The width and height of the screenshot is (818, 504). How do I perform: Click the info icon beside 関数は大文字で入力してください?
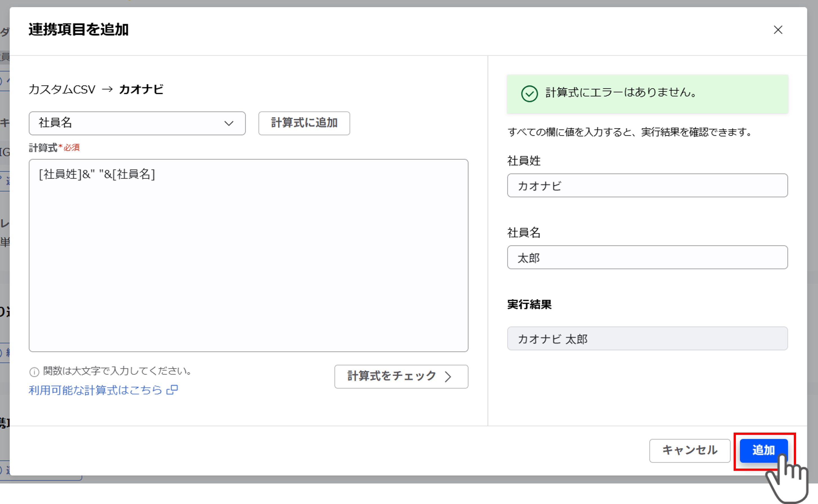[x=34, y=372]
